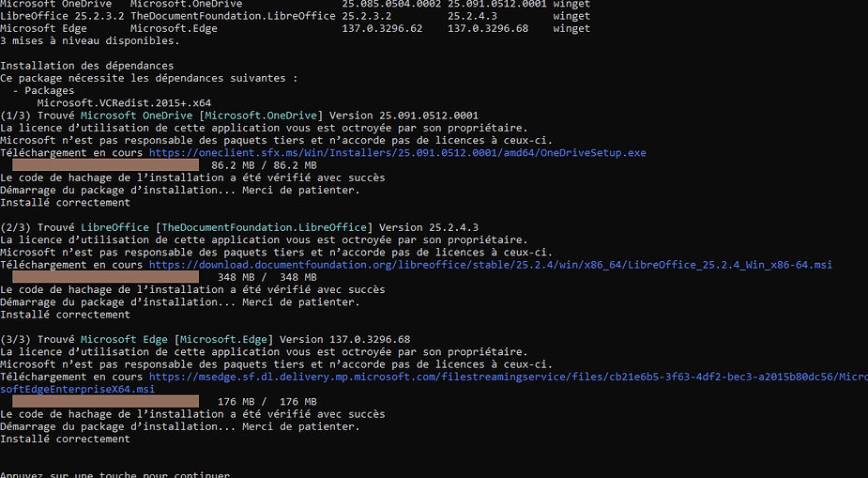This screenshot has width=868, height=478.
Task: Click the Edge 176 MB progress bar
Action: [x=105, y=402]
